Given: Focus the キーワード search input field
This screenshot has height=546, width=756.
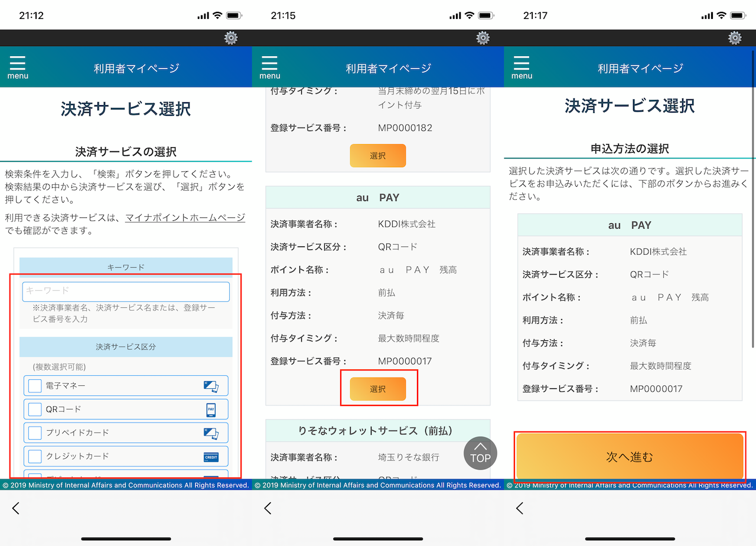Looking at the screenshot, I should (126, 291).
